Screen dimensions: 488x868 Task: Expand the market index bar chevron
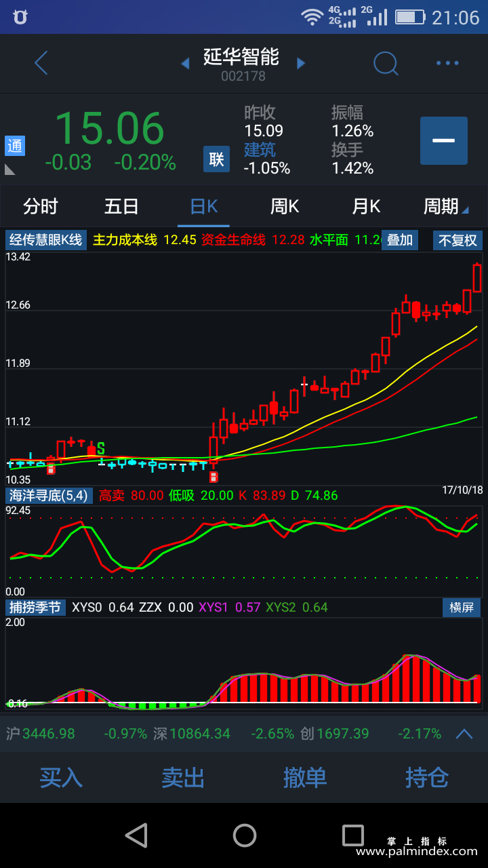[464, 733]
